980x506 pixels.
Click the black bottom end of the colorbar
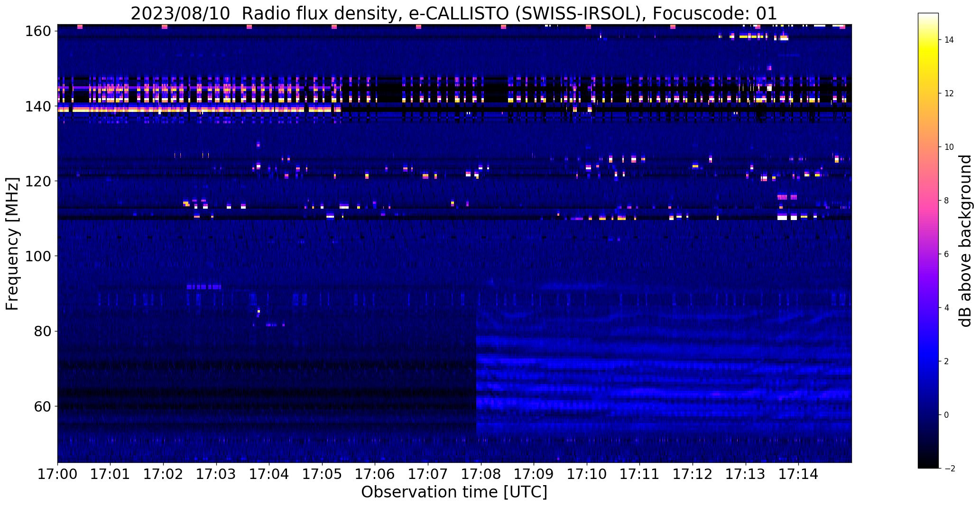pos(928,465)
